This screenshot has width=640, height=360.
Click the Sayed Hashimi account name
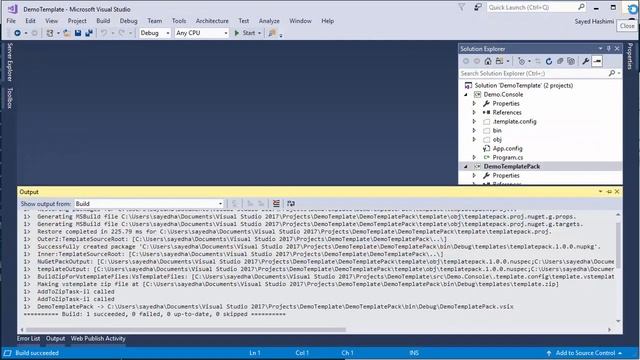point(594,21)
